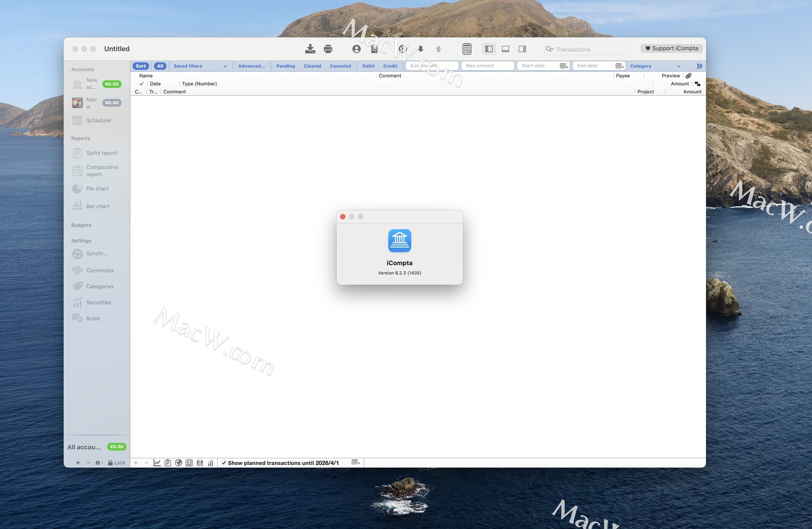
Task: Open the Saved filters dropdown
Action: 200,66
